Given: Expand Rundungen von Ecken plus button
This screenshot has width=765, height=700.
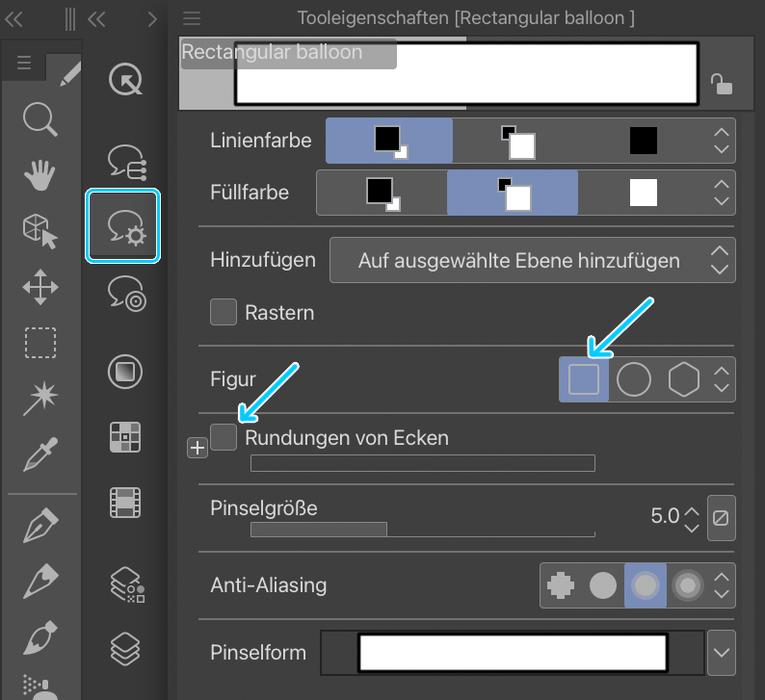Looking at the screenshot, I should [197, 447].
